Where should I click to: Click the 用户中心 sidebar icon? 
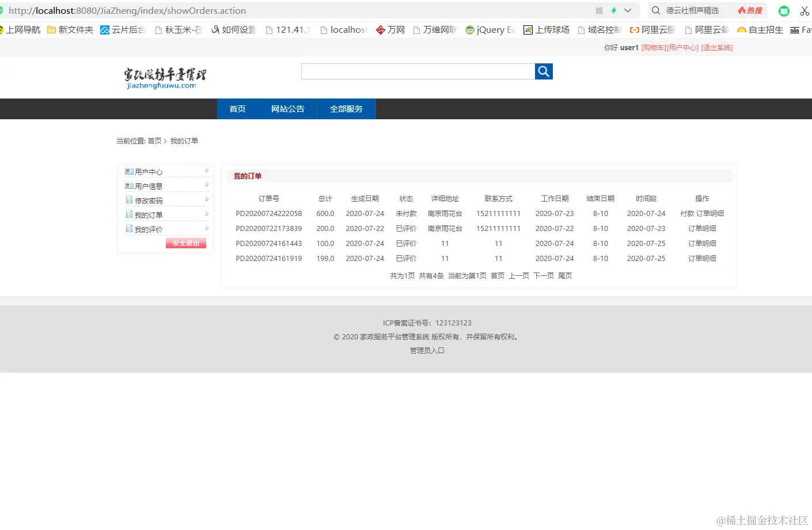[129, 172]
